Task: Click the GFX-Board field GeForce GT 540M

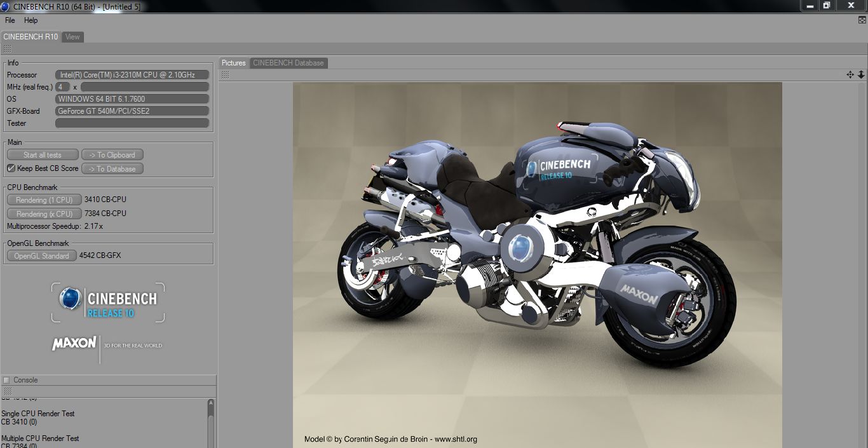Action: click(132, 111)
